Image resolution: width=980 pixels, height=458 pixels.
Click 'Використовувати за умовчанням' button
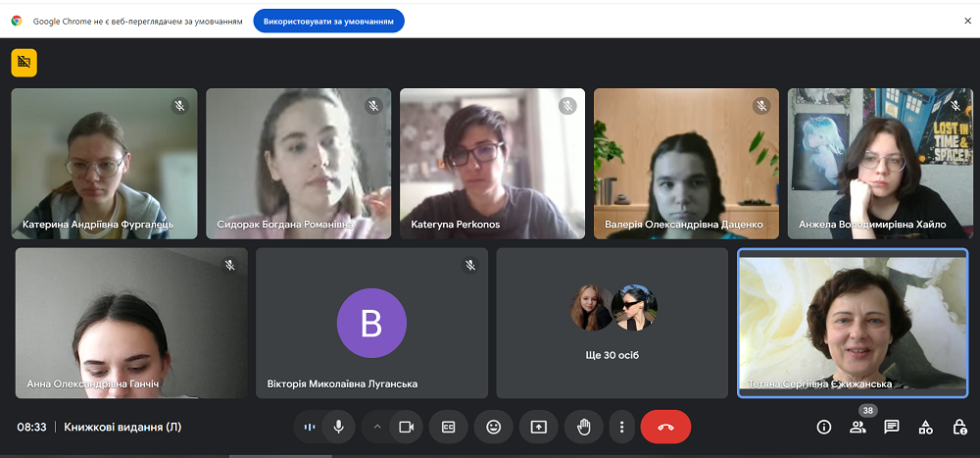point(328,21)
